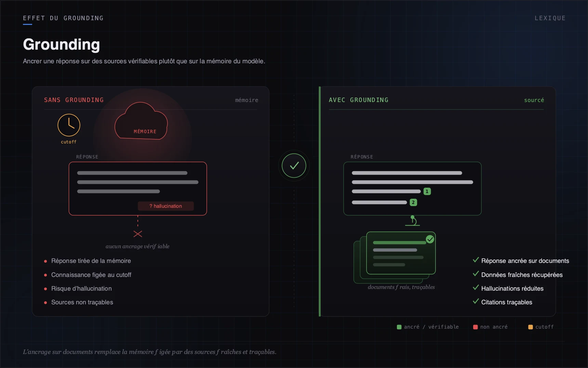
Task: Open the LEXIQUE label at top right
Action: pos(550,18)
